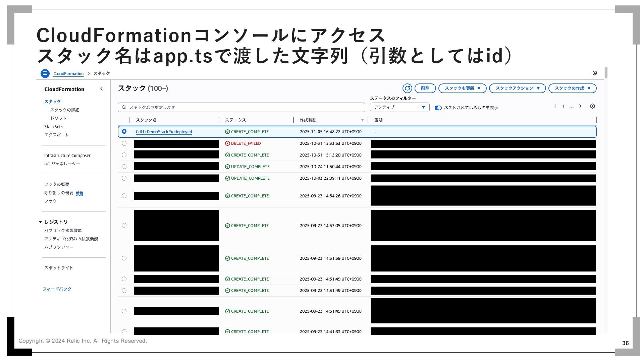Go to next page arrow
Screen dimensions: 644x362
[x=580, y=106]
